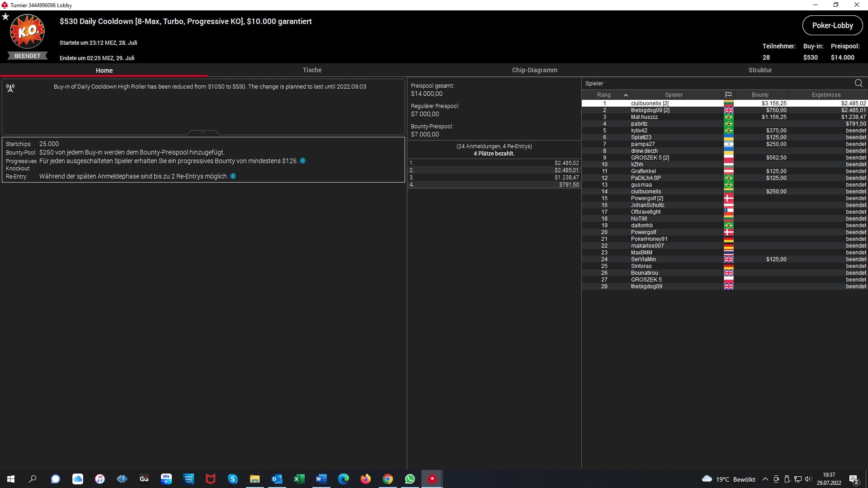Viewport: 868px width, 488px height.
Task: Sort players by Rang column header
Action: point(604,95)
